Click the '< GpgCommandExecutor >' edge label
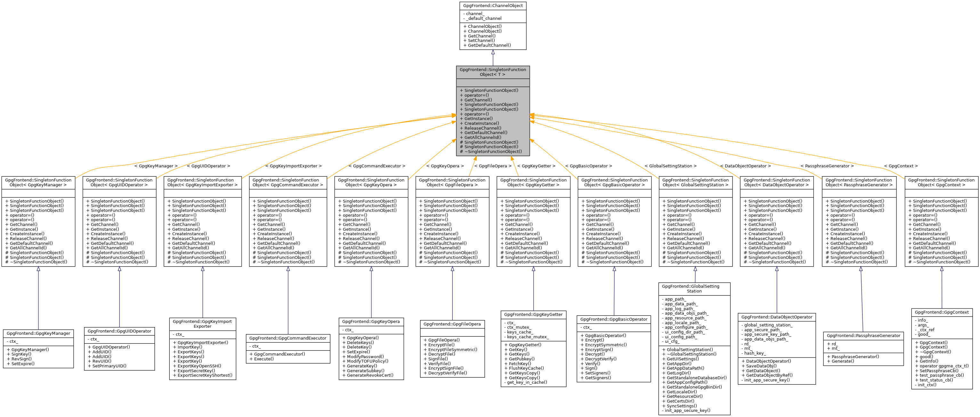The width and height of the screenshot is (980, 417). click(x=377, y=166)
